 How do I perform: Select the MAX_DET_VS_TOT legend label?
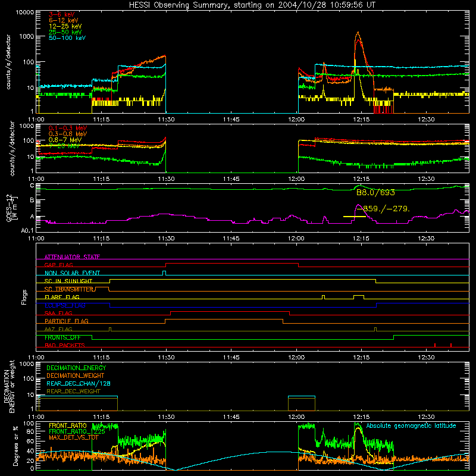74,437
